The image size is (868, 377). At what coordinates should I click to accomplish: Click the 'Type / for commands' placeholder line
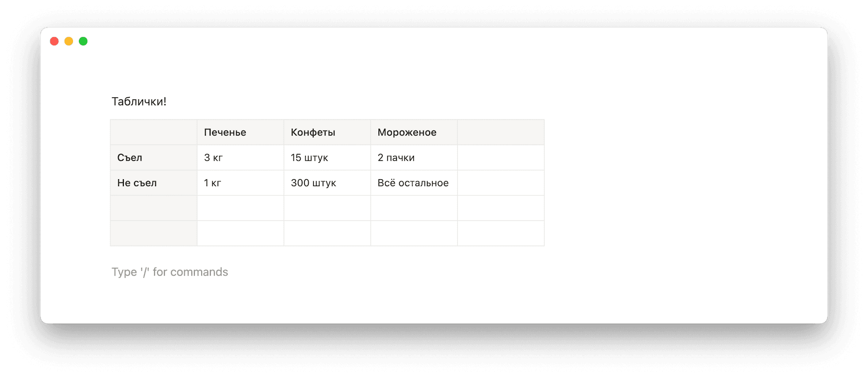[169, 272]
